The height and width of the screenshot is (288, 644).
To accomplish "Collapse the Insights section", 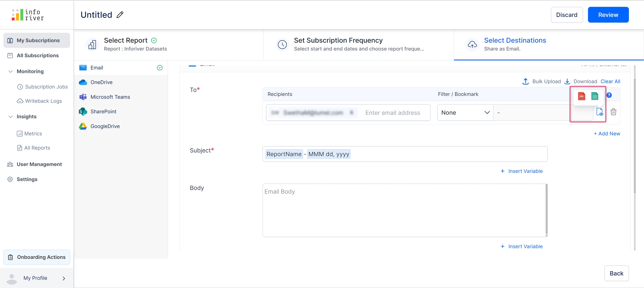I will pyautogui.click(x=11, y=117).
